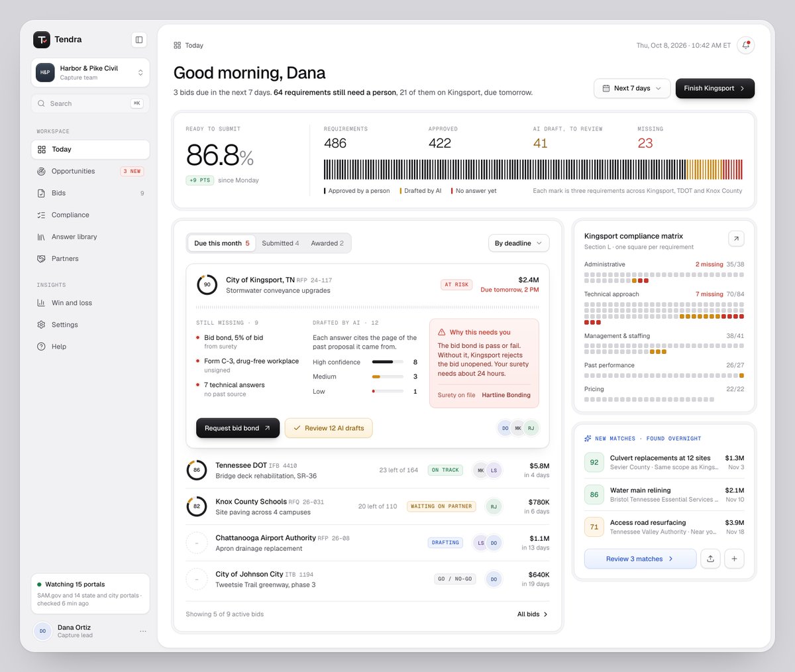The height and width of the screenshot is (672, 795).
Task: Click the breadcrumb grid icon beside Today
Action: click(x=178, y=46)
